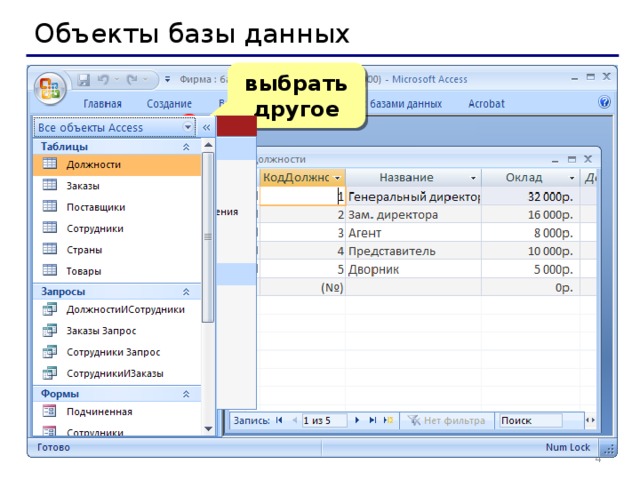
Task: Create new blank record navigation button
Action: click(x=388, y=420)
